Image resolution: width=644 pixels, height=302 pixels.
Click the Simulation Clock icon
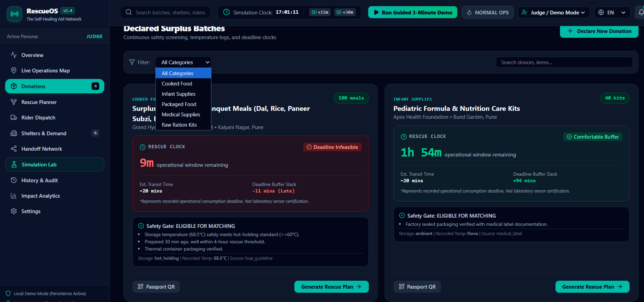226,12
